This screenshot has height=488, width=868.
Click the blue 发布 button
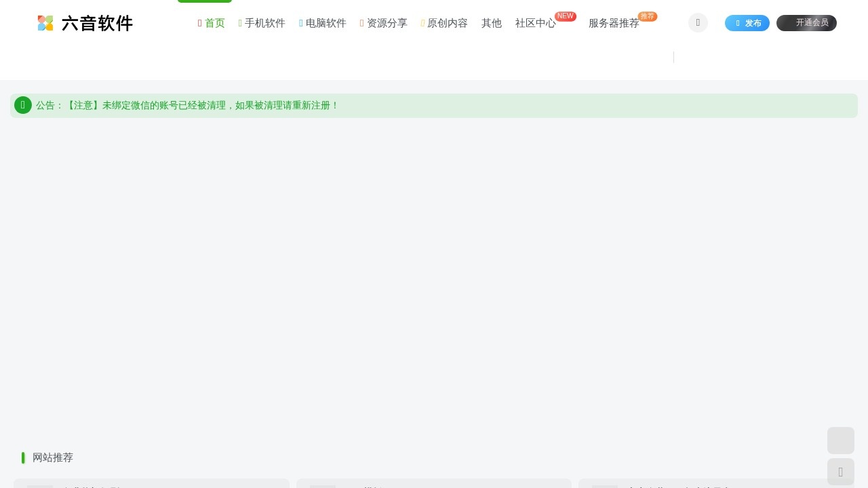747,23
